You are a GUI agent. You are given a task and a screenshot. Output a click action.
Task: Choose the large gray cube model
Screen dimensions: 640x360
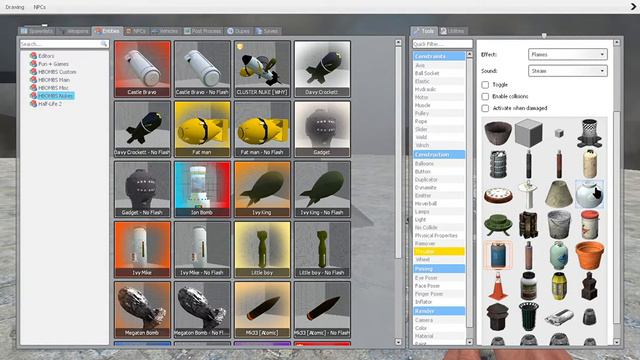529,133
